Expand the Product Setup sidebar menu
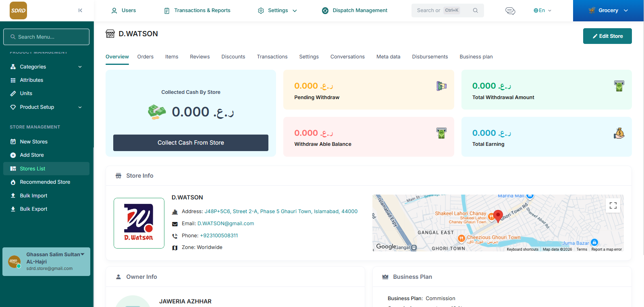This screenshot has width=644, height=307. (x=46, y=107)
